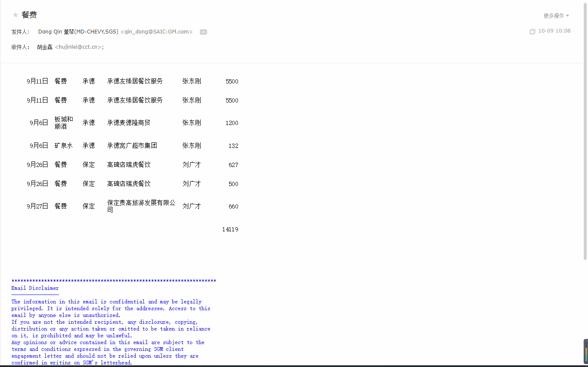Click the 承德麦德隆商贸 table cell
The image size is (588, 367).
point(129,123)
